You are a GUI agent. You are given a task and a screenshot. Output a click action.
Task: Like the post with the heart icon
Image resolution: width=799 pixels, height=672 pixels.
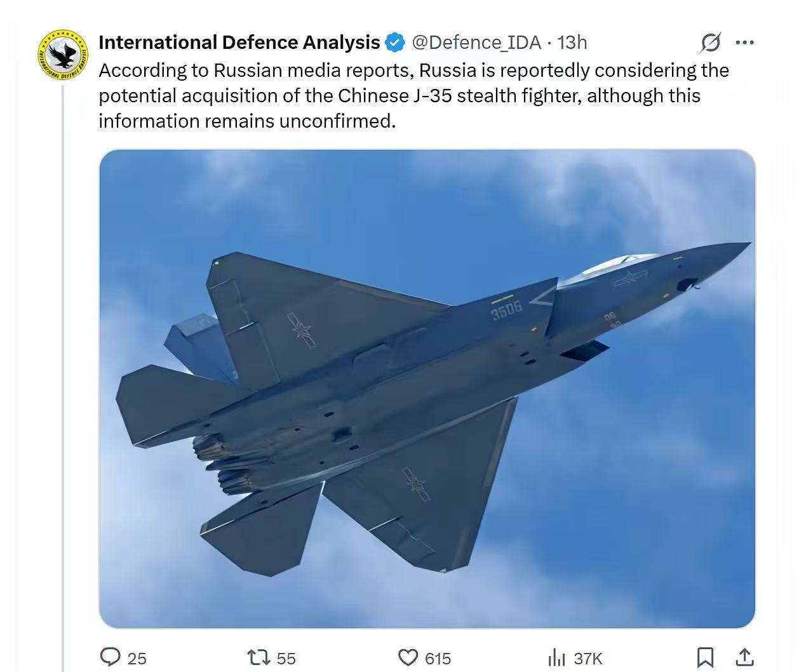pyautogui.click(x=408, y=657)
